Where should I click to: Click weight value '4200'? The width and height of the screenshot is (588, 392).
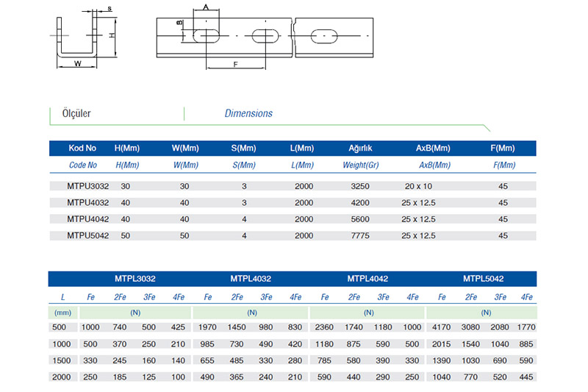(360, 202)
